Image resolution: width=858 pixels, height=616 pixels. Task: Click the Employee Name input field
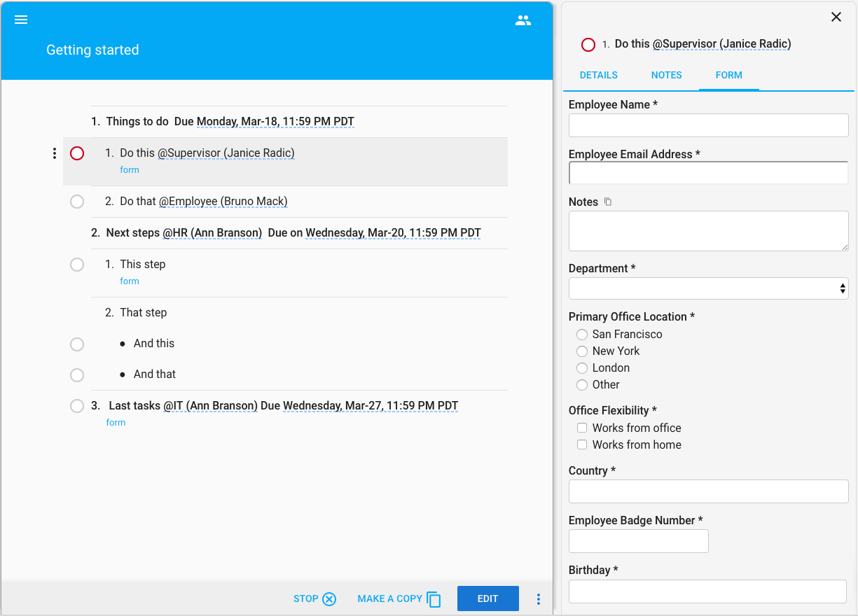pos(709,125)
